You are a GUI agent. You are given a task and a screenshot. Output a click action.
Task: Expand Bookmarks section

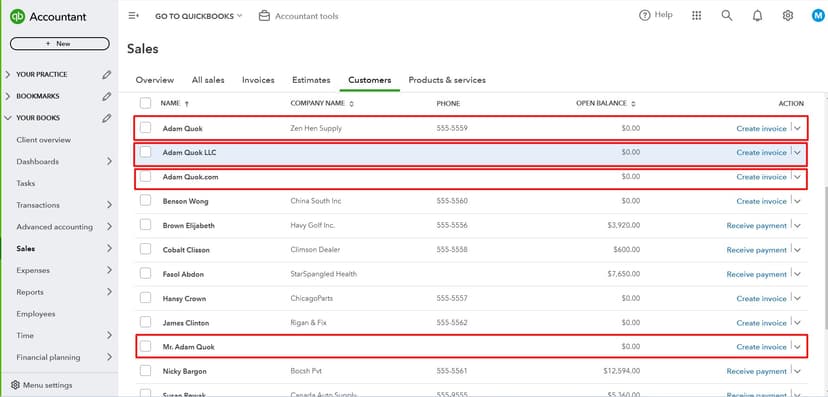click(7, 96)
